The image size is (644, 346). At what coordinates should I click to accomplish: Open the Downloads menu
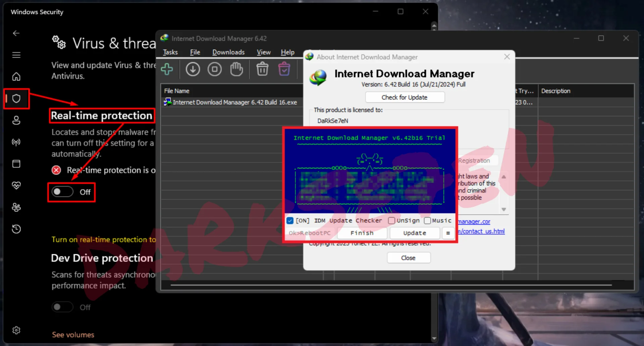coord(228,52)
